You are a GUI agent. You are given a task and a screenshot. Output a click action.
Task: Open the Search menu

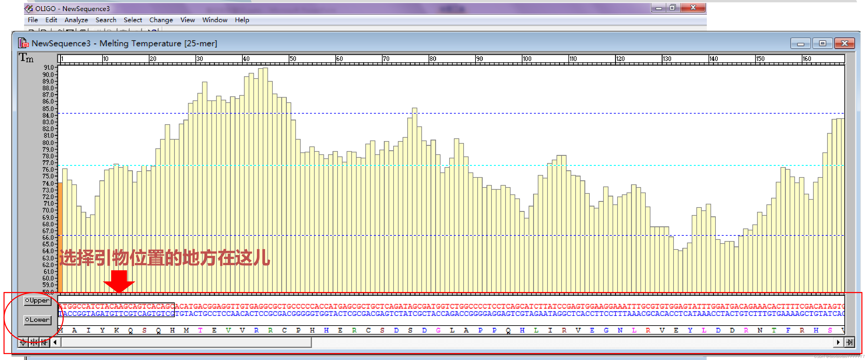(106, 20)
